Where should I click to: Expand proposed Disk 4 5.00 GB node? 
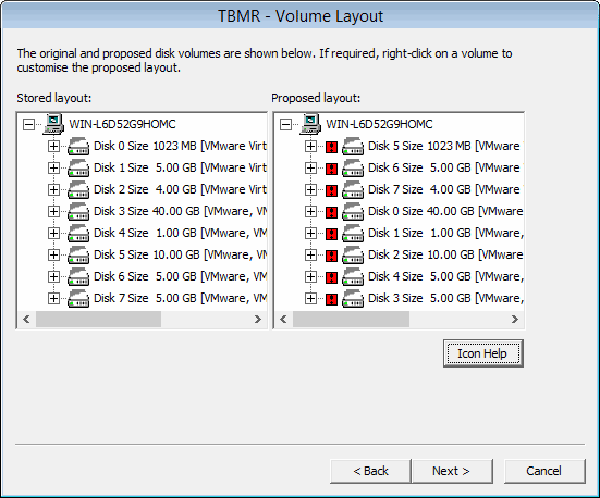(x=311, y=277)
